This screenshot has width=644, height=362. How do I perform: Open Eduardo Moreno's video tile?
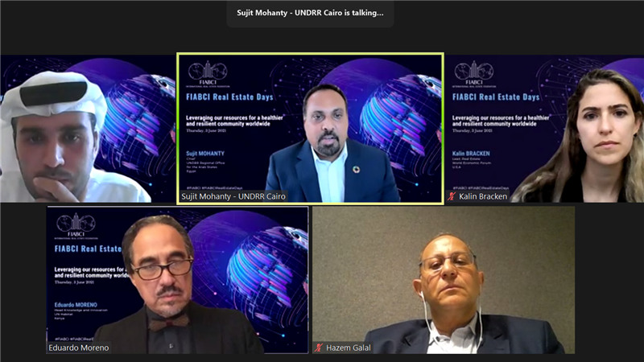coord(177,280)
